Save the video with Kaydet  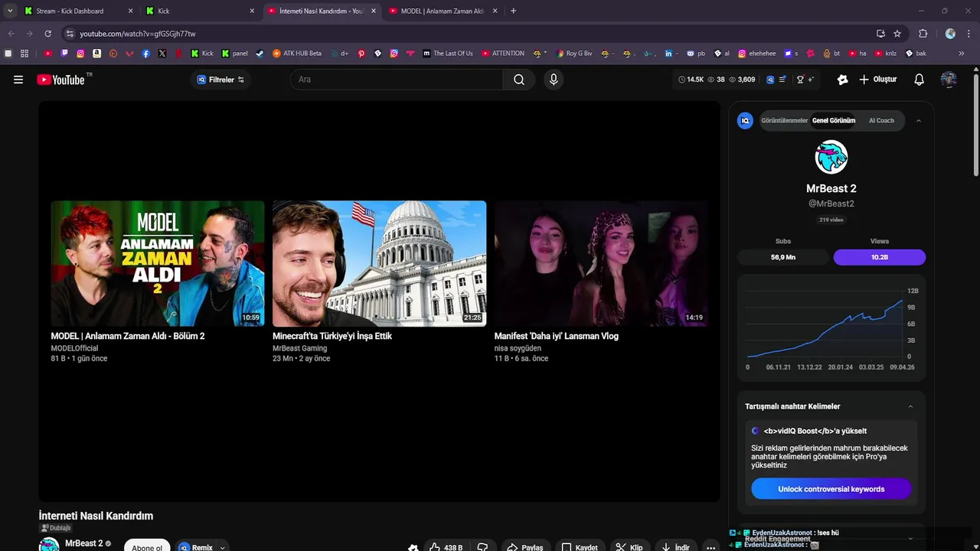pyautogui.click(x=580, y=546)
